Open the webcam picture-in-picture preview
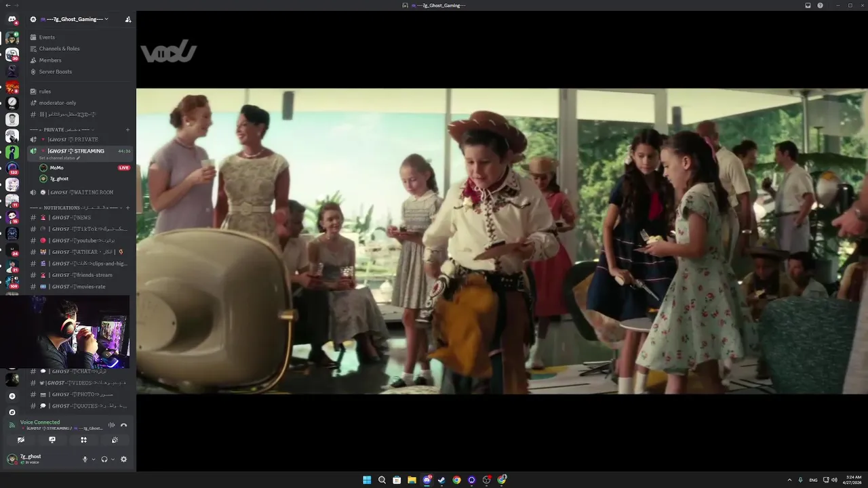 (64, 331)
